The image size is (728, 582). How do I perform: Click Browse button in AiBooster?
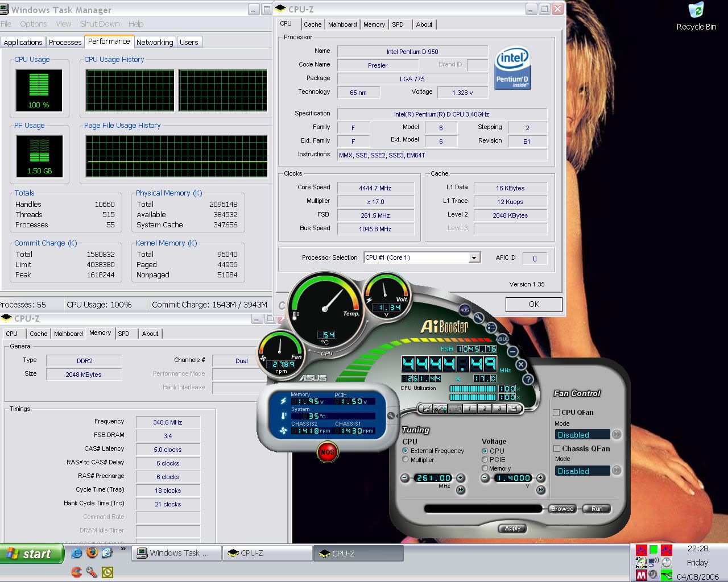point(562,509)
